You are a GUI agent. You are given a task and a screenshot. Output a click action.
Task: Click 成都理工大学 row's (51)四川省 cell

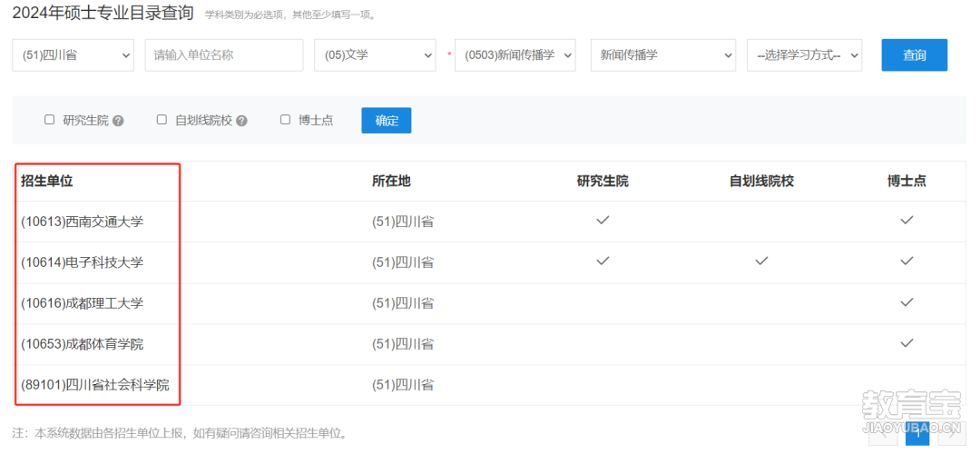point(403,303)
